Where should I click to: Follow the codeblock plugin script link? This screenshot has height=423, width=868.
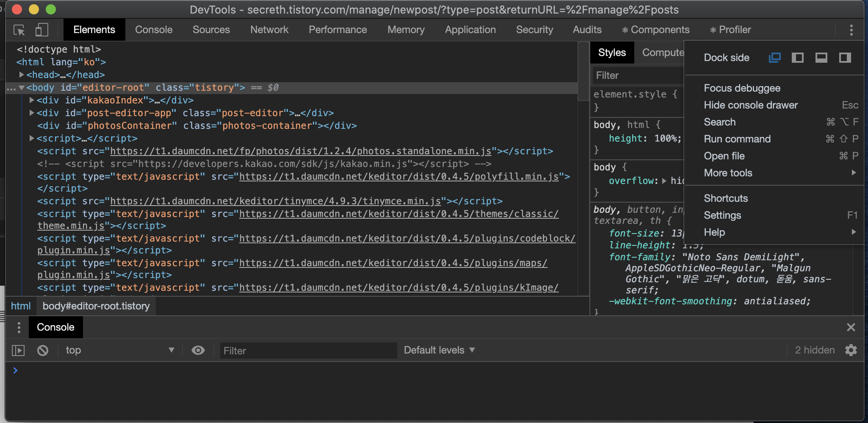407,239
